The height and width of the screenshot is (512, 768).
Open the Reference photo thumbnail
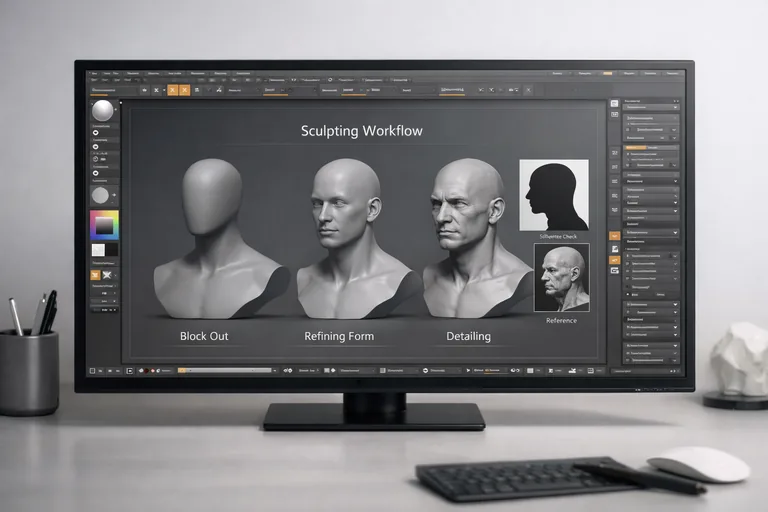point(562,277)
